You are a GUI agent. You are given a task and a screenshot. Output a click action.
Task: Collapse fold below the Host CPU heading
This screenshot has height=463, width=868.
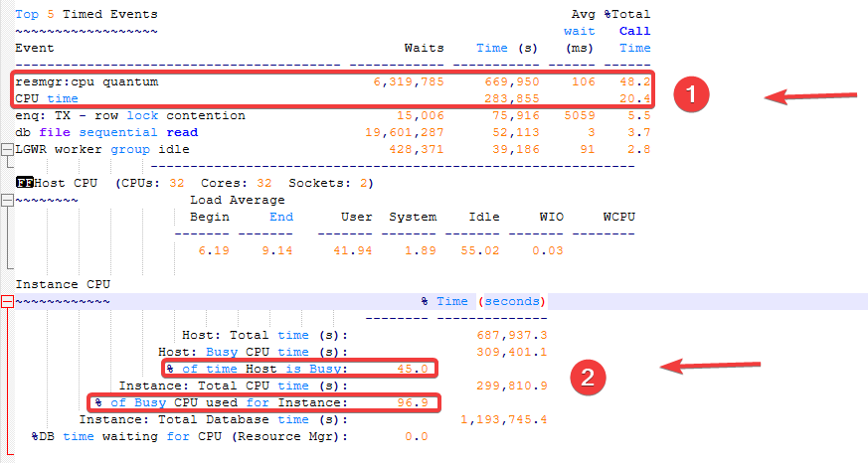pos(7,200)
